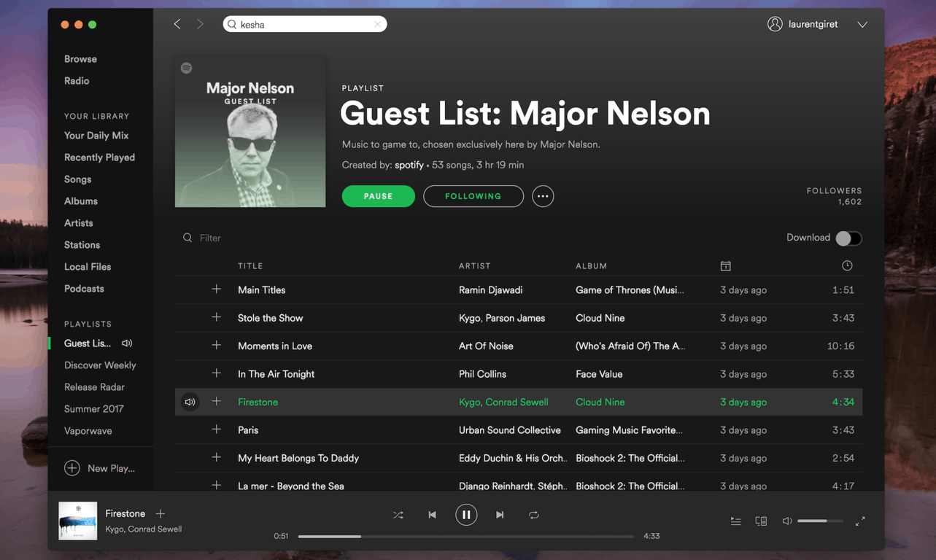Viewport: 936px width, 560px height.
Task: Open Kygo, Conrad Sewell in player bar
Action: tap(144, 529)
